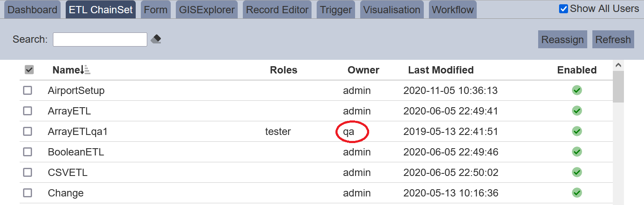Click ArrayETLqa1's green enabled checkmark

pos(577,131)
